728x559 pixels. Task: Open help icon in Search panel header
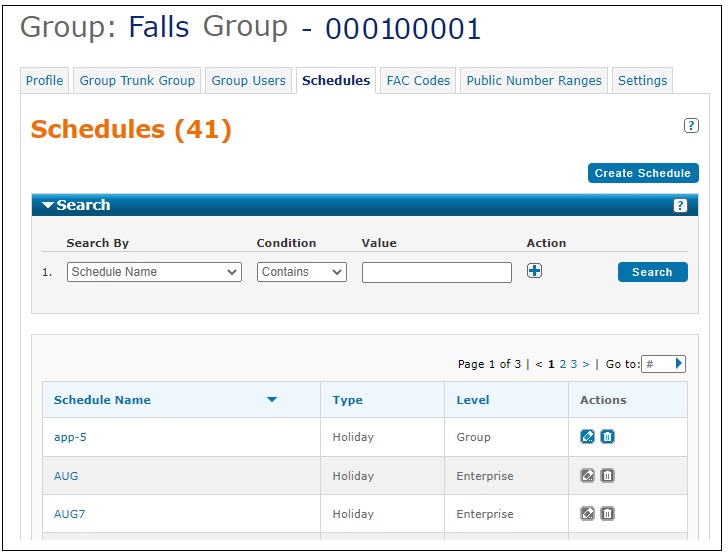680,205
